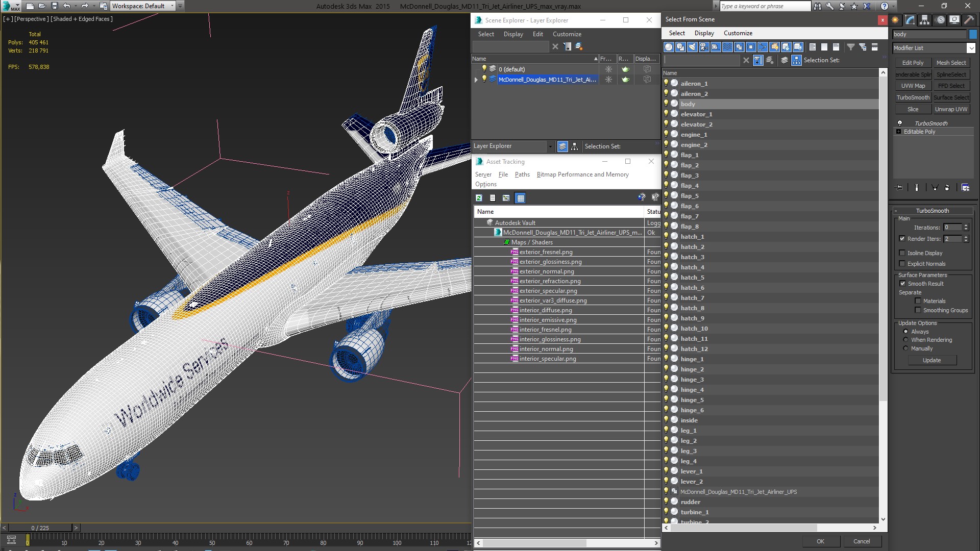
Task: Open Edit menu in Scene Explorer
Action: (x=537, y=34)
